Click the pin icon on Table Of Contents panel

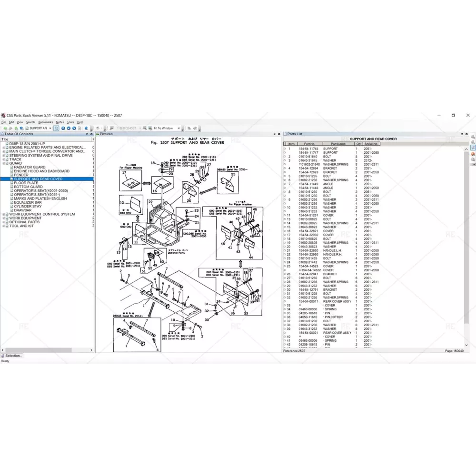87,134
